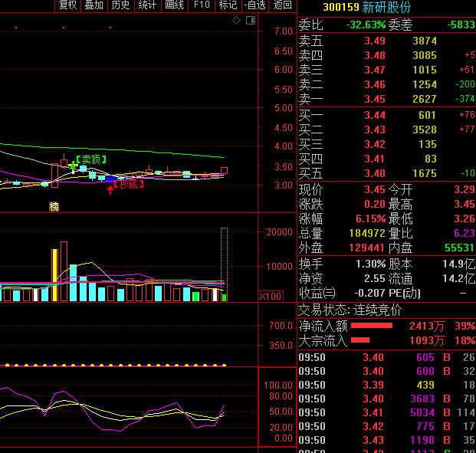Image resolution: width=476 pixels, height=453 pixels.
Task: Click the 量比 6.23 value
Action: (465, 233)
